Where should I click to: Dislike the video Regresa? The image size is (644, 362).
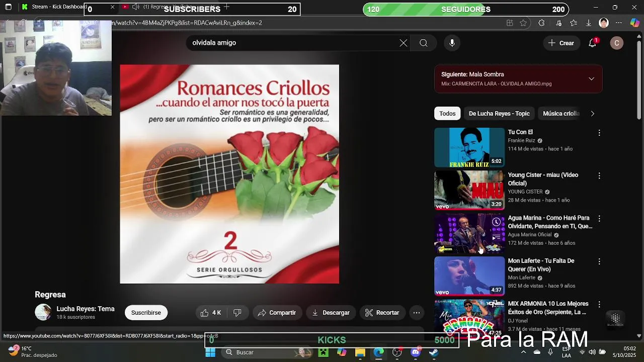click(237, 313)
